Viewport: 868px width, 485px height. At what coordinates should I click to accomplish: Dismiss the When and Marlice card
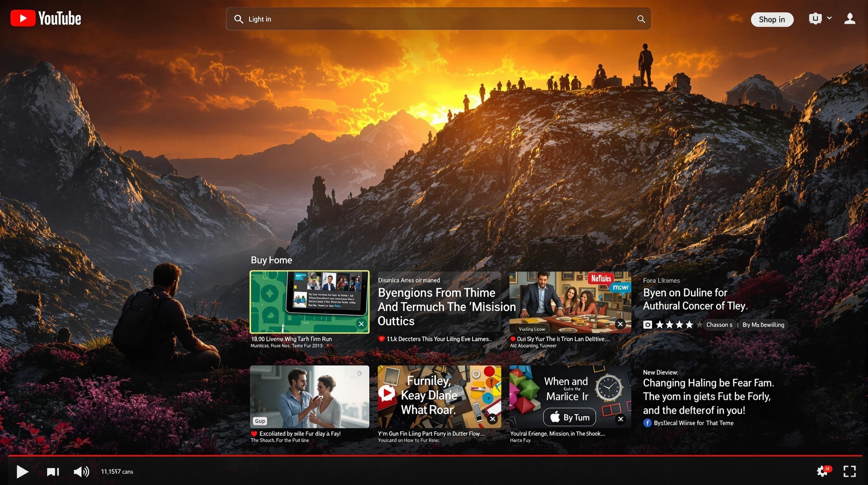[620, 419]
